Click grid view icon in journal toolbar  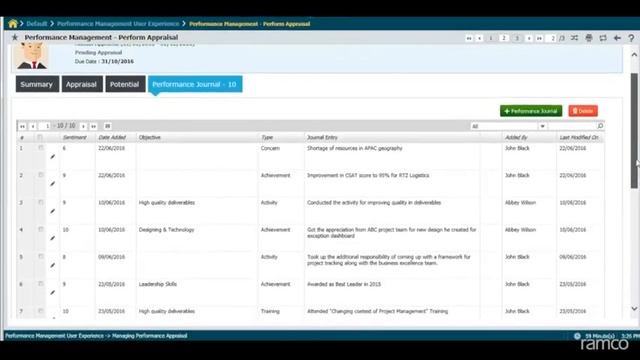108,126
